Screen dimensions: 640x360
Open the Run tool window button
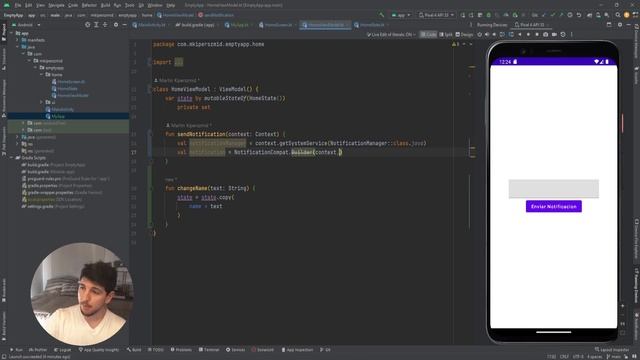16,350
